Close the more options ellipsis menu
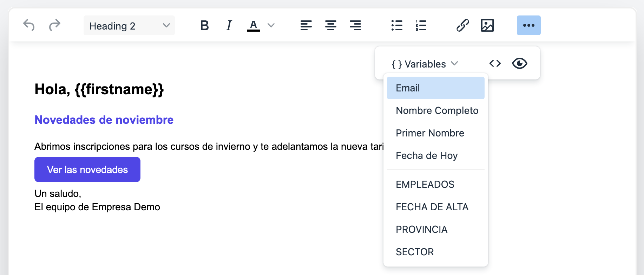Screen dimensions: 644x275 click(529, 25)
